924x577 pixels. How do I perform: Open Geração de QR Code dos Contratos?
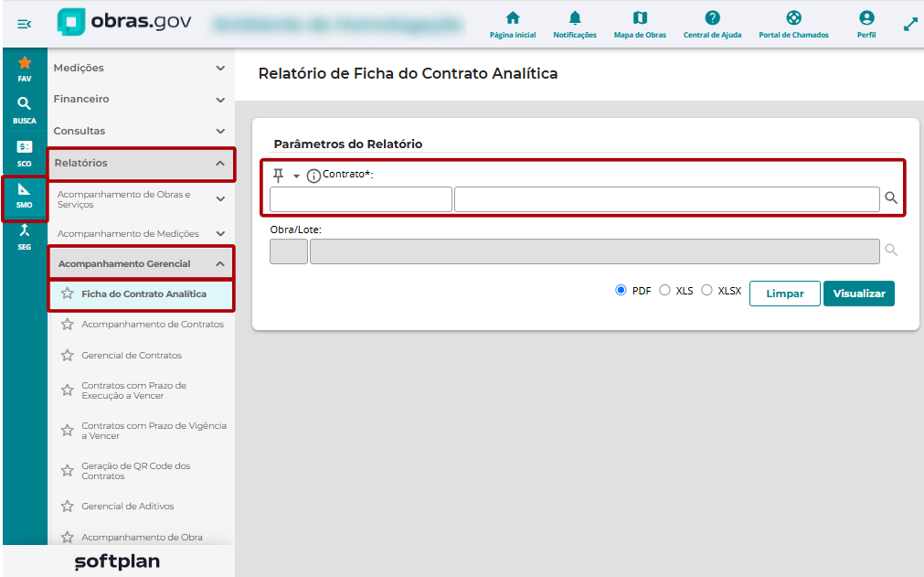136,470
